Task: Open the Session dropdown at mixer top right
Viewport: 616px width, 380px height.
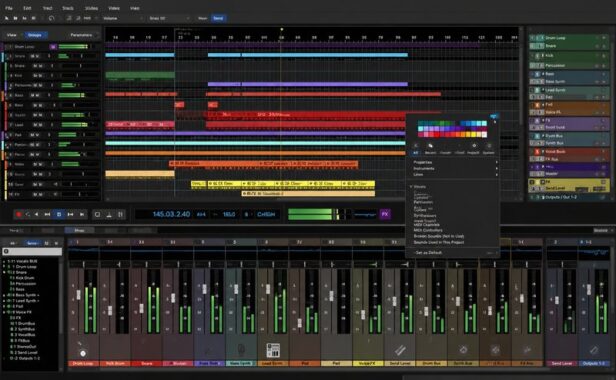Action: (x=603, y=230)
